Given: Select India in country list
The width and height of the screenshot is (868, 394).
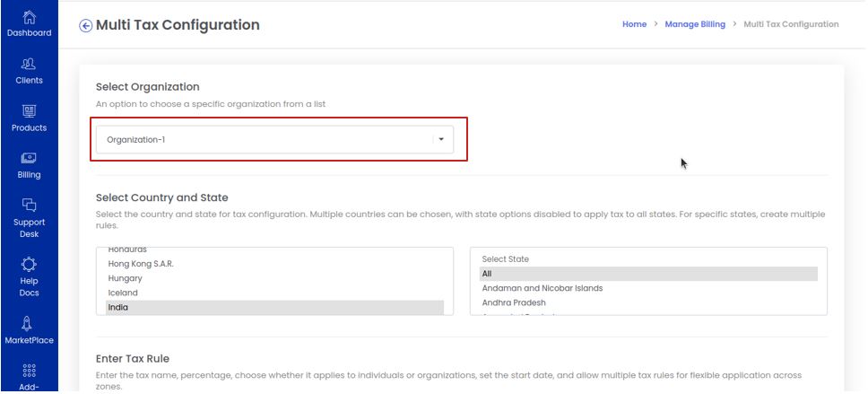Looking at the screenshot, I should (x=274, y=308).
